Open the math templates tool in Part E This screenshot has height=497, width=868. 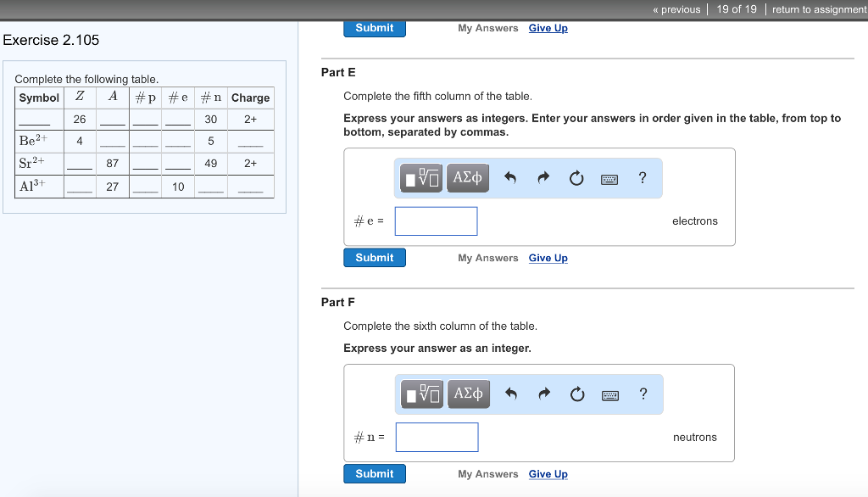pos(422,178)
